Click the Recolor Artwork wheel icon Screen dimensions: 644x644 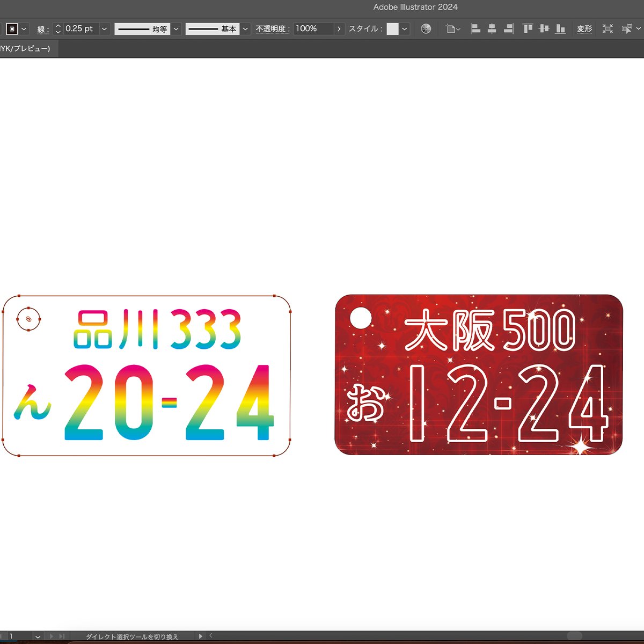click(x=426, y=29)
